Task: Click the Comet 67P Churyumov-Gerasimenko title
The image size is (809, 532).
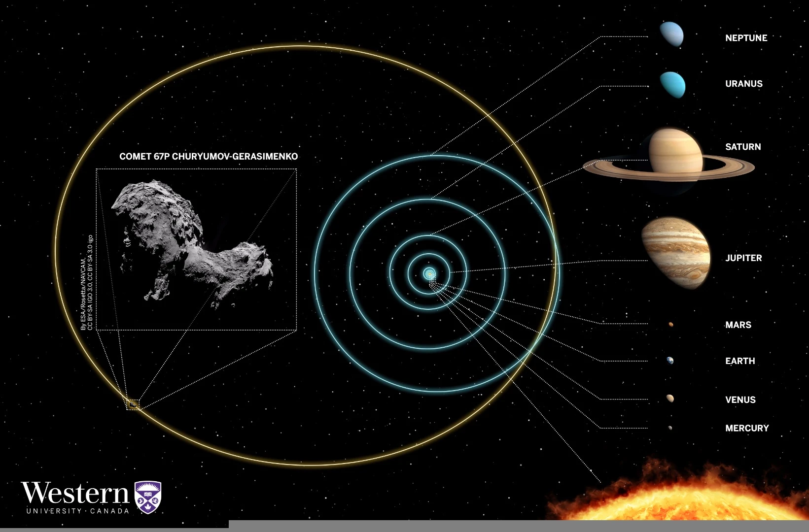Action: (x=209, y=157)
